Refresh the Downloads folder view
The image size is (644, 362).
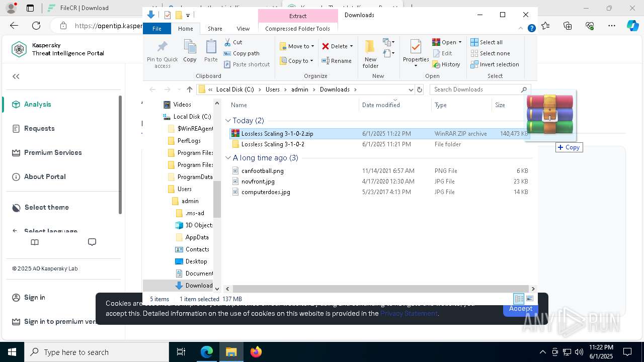pyautogui.click(x=420, y=89)
